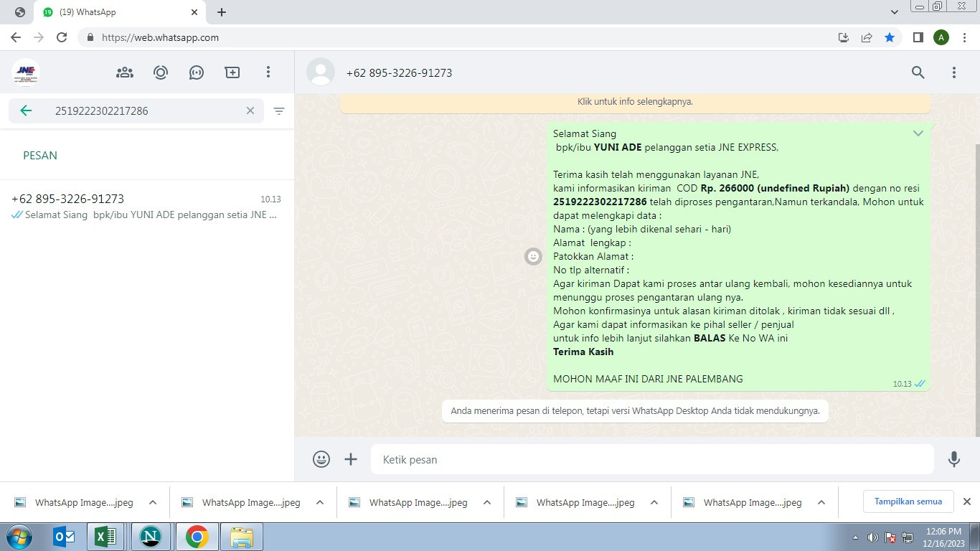
Task: Search within this conversation
Action: (x=918, y=72)
